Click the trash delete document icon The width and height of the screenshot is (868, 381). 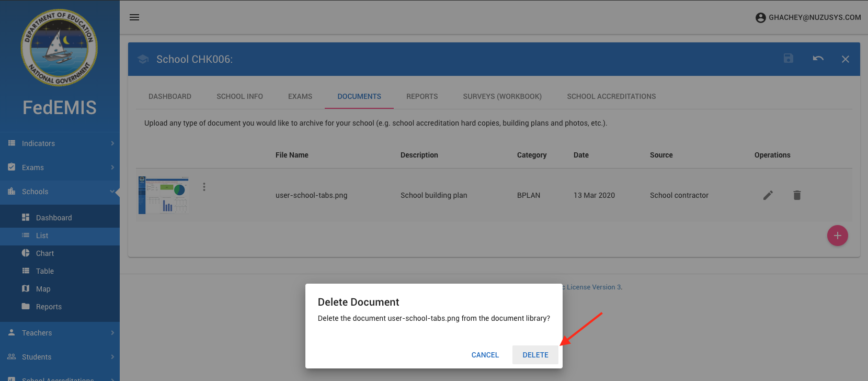(797, 195)
